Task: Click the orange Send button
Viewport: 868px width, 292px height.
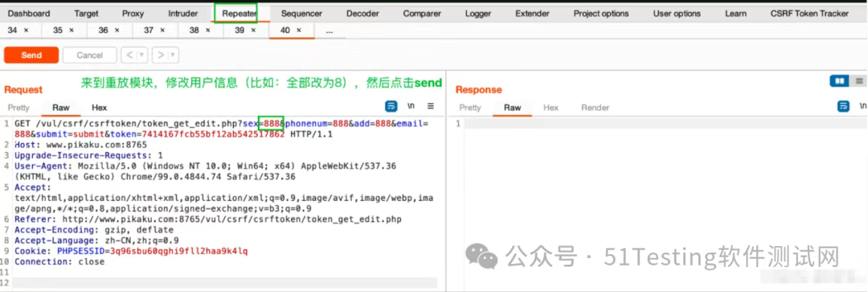Action: point(31,55)
